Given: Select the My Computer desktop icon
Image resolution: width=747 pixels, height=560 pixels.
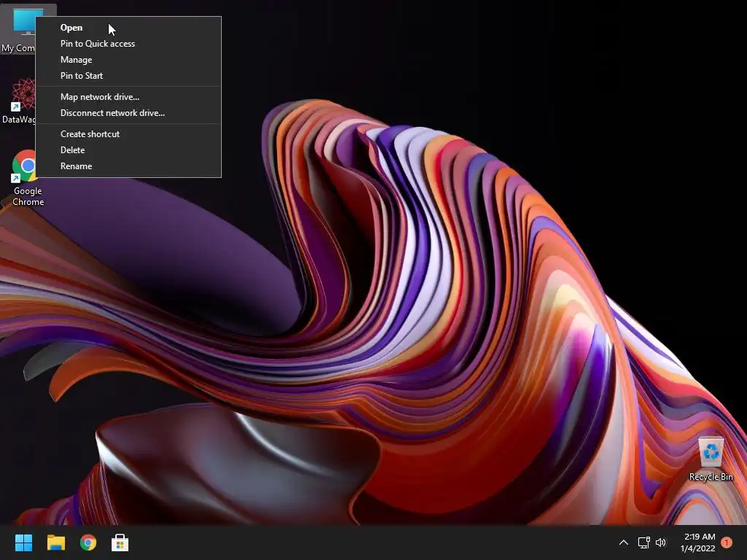Looking at the screenshot, I should [x=18, y=29].
